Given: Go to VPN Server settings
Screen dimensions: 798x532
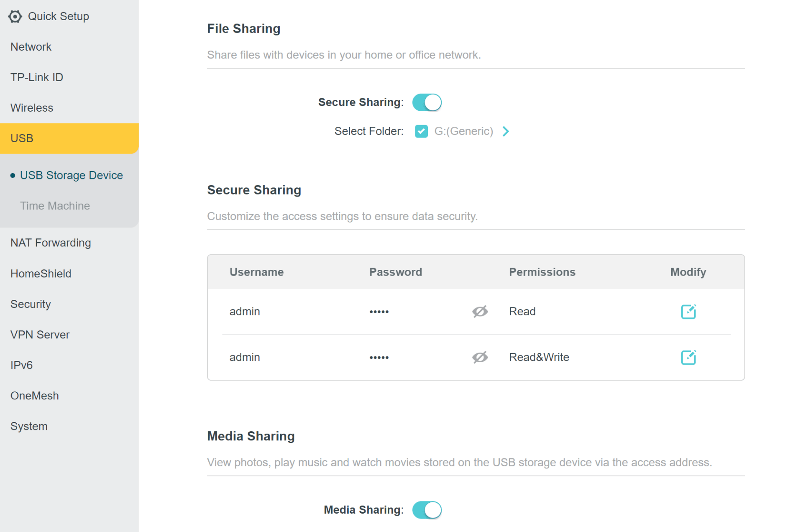Looking at the screenshot, I should (40, 335).
